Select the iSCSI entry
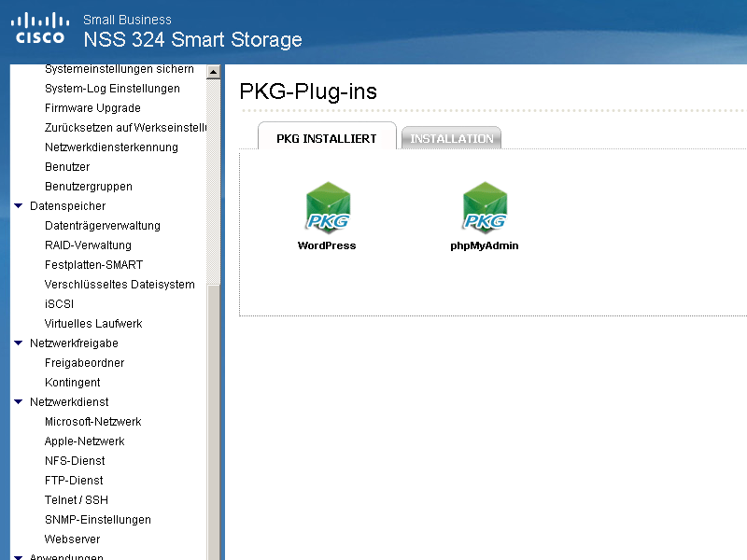 pyautogui.click(x=59, y=304)
